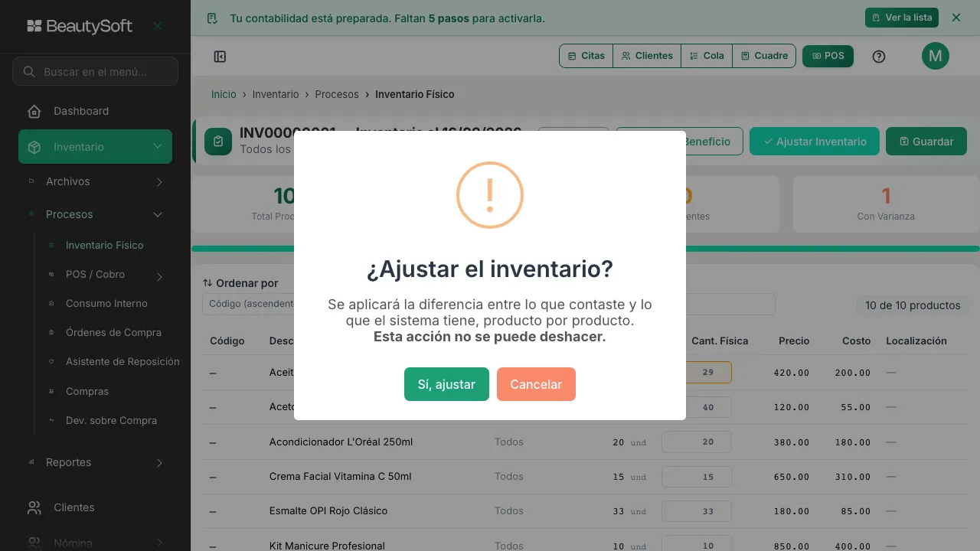The width and height of the screenshot is (980, 551).
Task: Open the POS button in toolbar
Action: tap(828, 56)
